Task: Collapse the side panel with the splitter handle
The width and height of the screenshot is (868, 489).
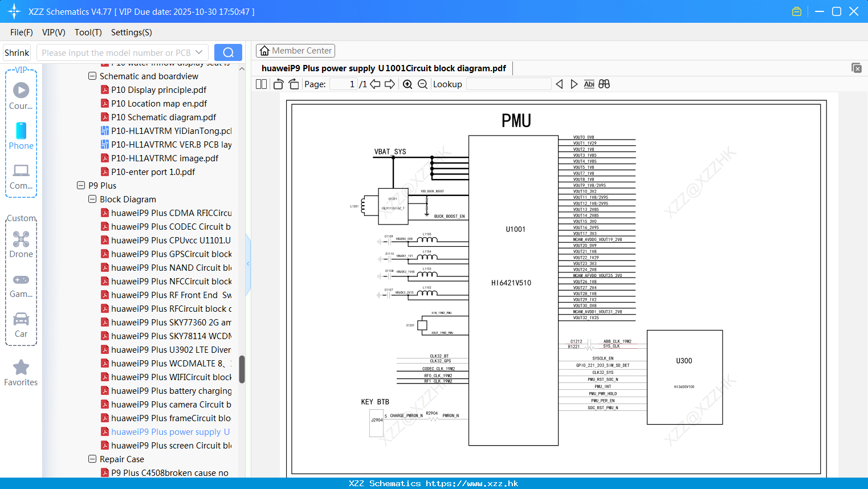Action: pyautogui.click(x=248, y=264)
